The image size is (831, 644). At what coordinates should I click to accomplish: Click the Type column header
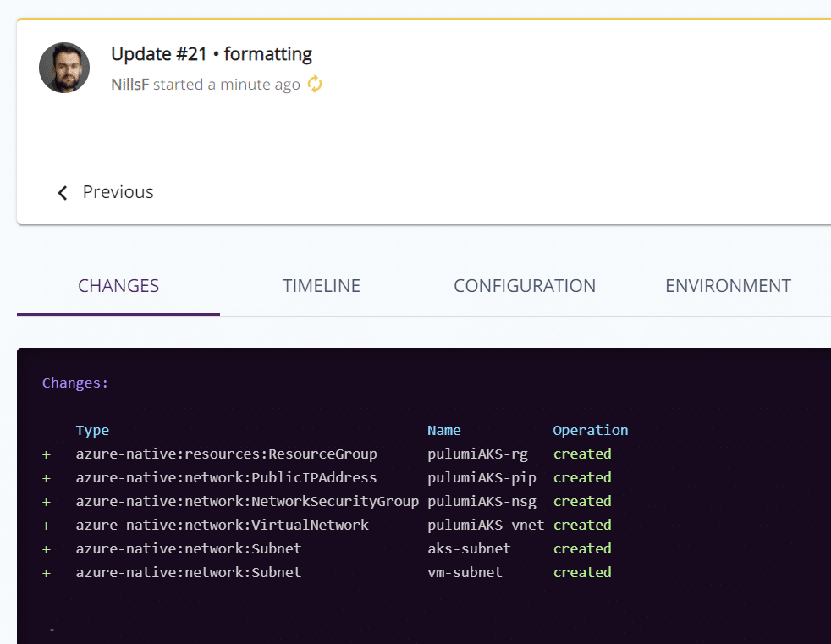point(92,431)
